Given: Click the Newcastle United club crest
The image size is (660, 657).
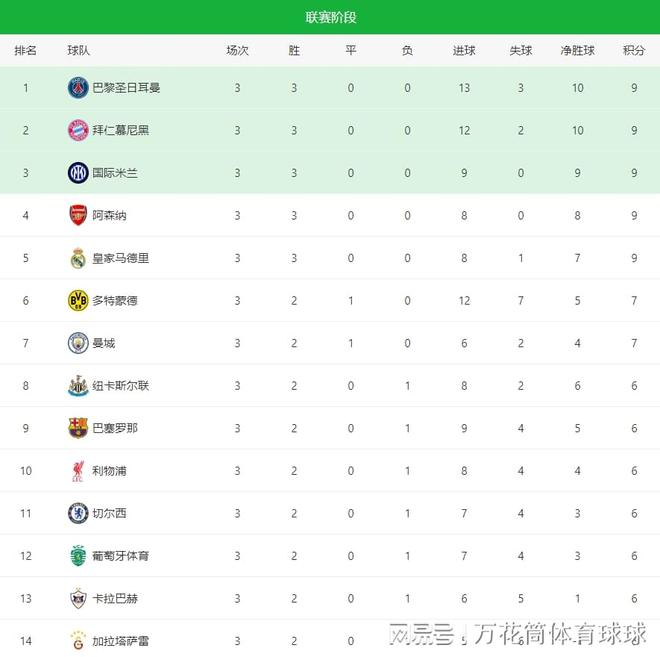Looking at the screenshot, I should pyautogui.click(x=78, y=385).
